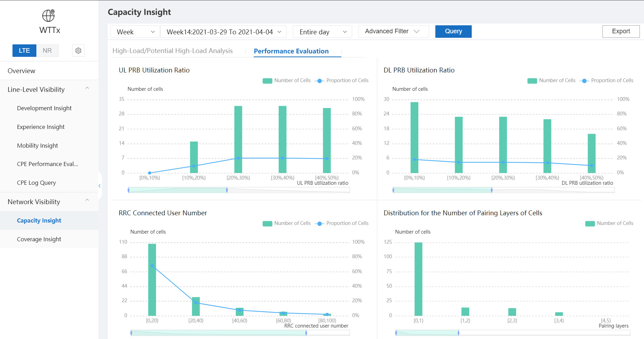Click the WTTx globe logo icon
Screen dimensions: 644x339
(49, 16)
